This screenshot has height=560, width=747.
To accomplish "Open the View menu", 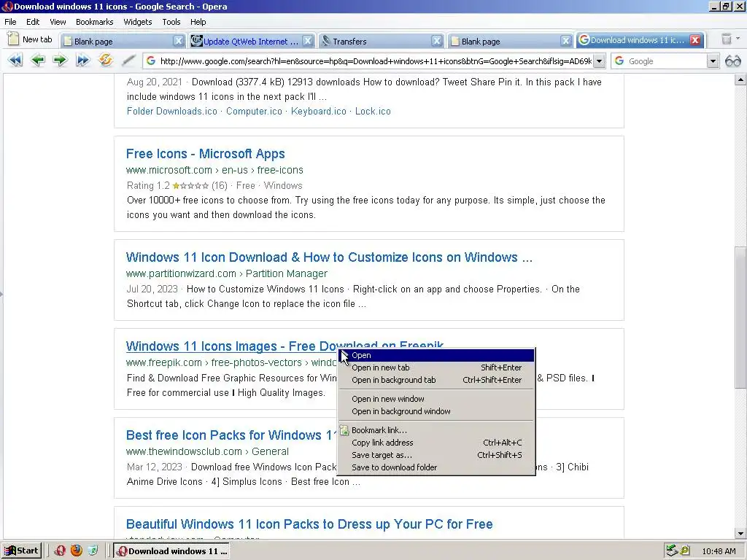I will pos(58,22).
